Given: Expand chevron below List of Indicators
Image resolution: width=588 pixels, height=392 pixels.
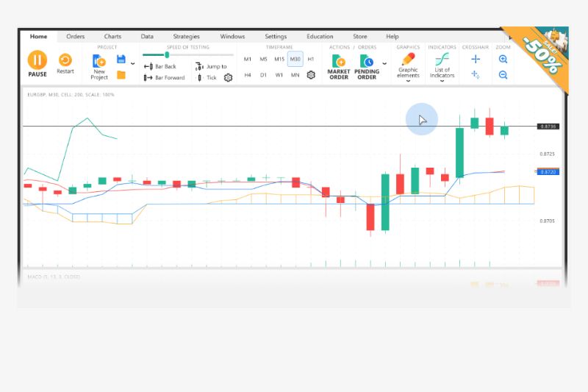Looking at the screenshot, I should click(x=442, y=81).
